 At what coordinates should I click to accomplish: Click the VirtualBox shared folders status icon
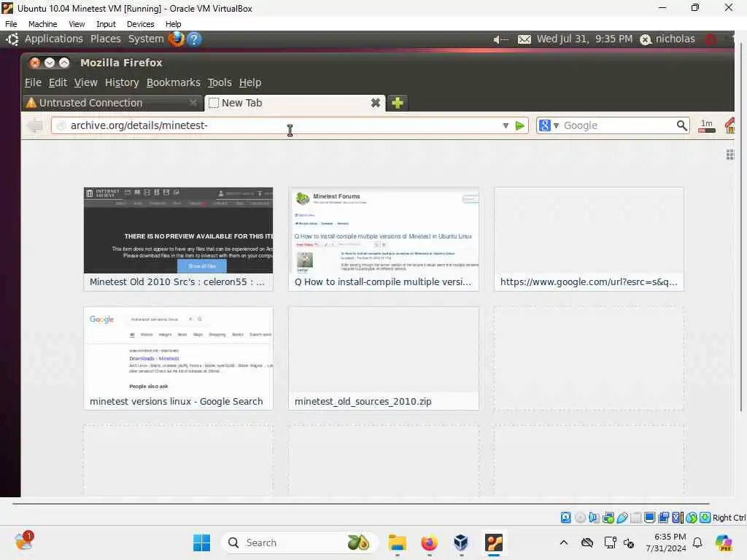(x=636, y=518)
